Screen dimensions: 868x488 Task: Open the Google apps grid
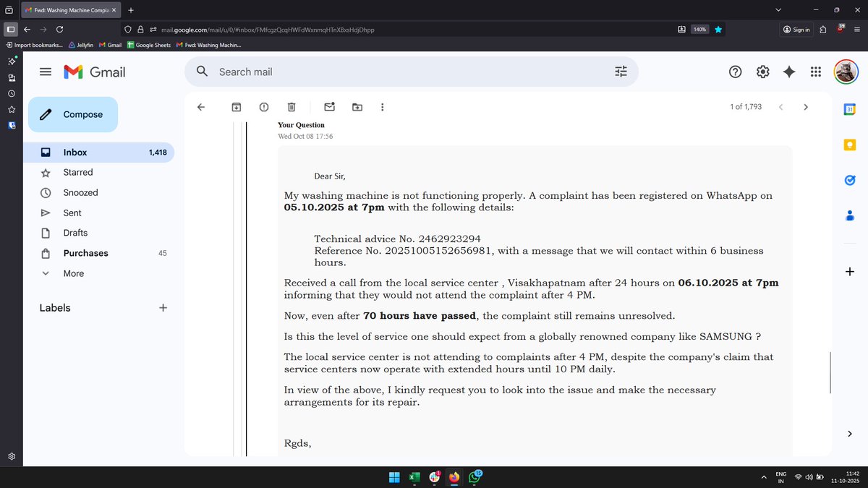point(816,72)
